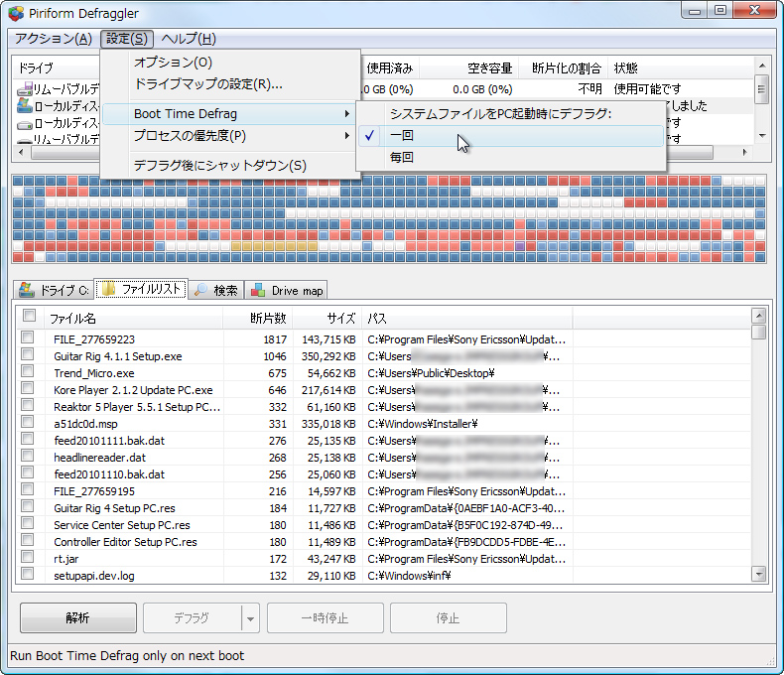Screen dimensions: 784x675
Task: Sort by the サイズ column header
Action: click(327, 319)
